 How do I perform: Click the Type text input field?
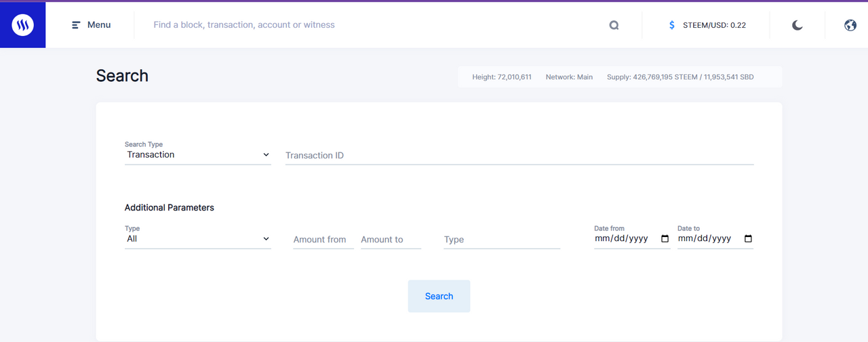[502, 240]
